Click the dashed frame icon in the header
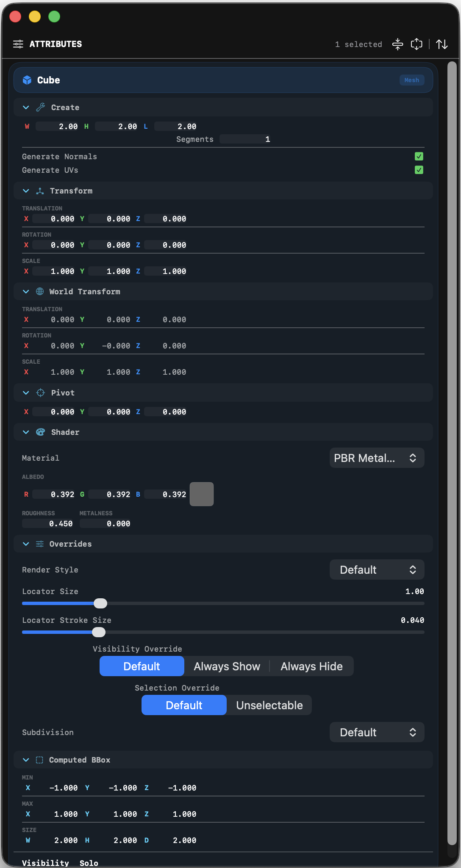Image resolution: width=461 pixels, height=868 pixels. 417,44
